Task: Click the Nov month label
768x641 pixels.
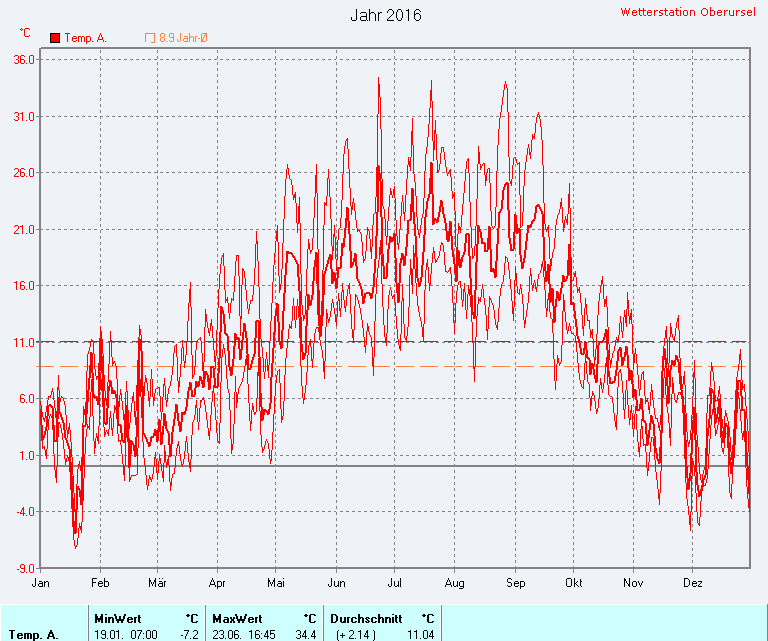Action: point(633,583)
